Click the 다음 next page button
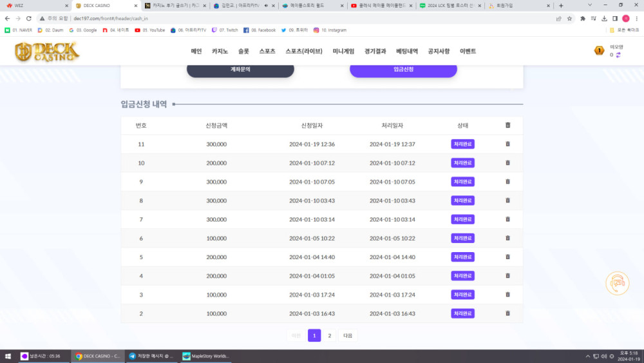 coord(347,335)
